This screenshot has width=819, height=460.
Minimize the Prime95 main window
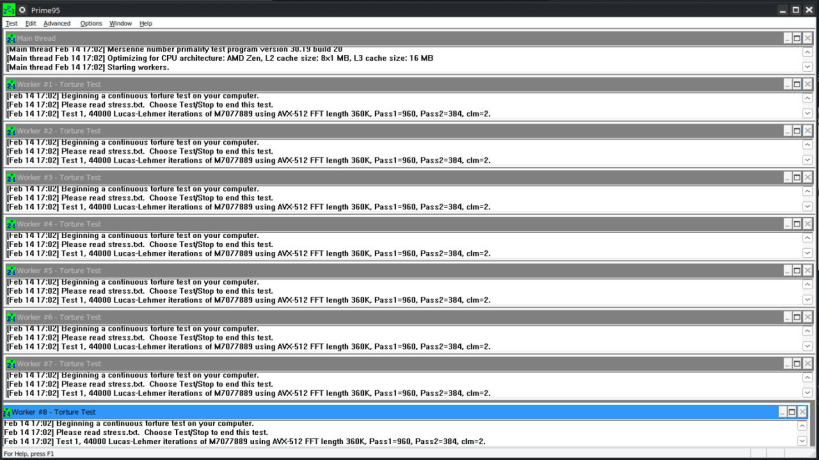(x=782, y=10)
